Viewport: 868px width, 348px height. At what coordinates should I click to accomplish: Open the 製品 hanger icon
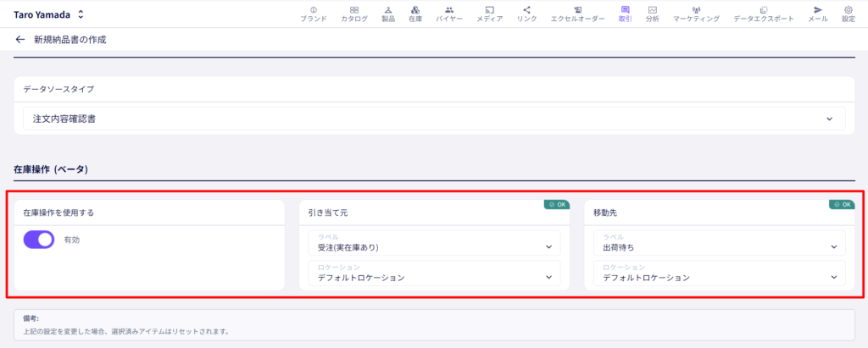click(388, 10)
